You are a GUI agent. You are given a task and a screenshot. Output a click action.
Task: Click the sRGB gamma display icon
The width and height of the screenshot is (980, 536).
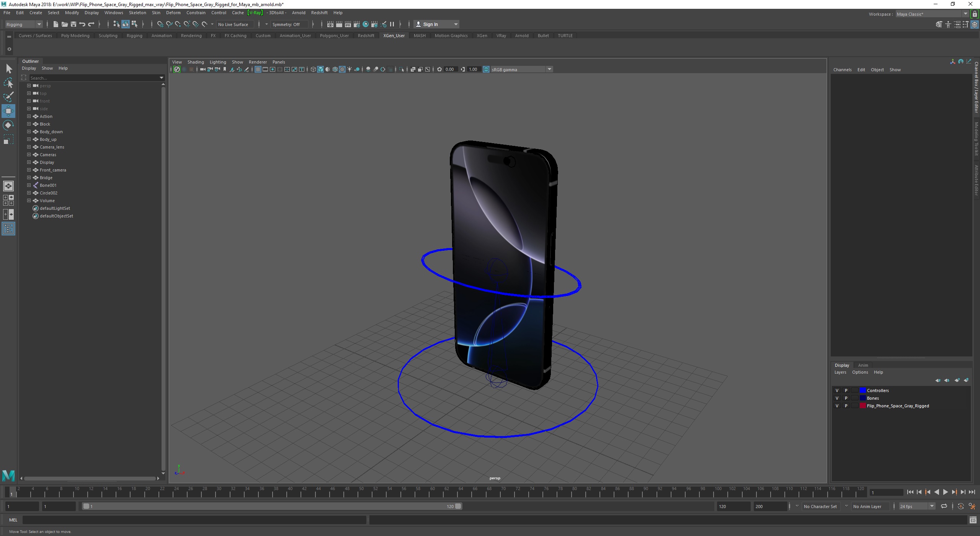pos(486,69)
